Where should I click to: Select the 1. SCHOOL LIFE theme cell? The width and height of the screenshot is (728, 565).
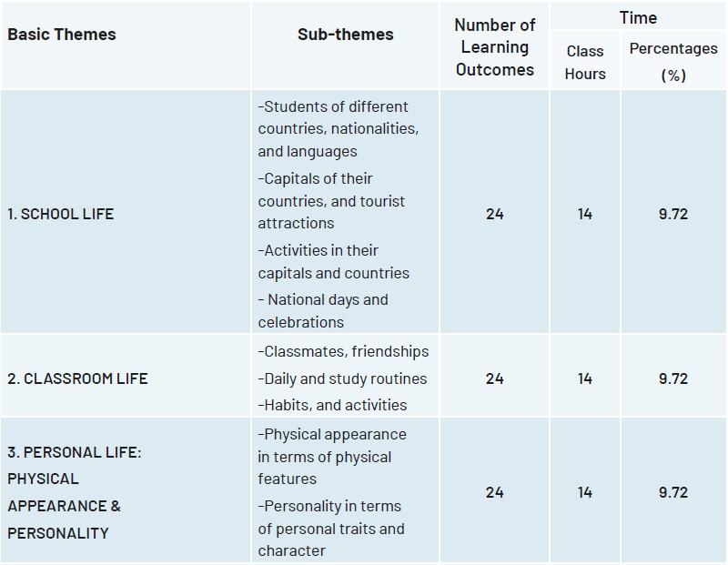pos(60,214)
